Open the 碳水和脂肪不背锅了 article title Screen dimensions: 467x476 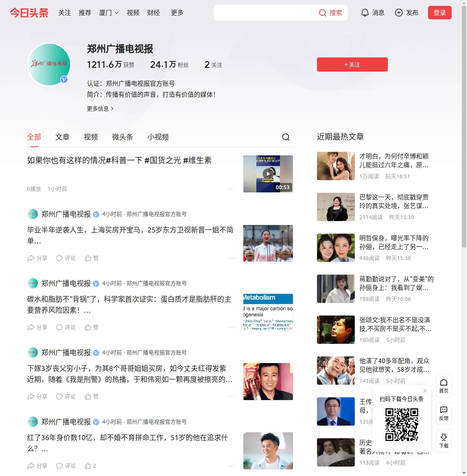click(129, 304)
